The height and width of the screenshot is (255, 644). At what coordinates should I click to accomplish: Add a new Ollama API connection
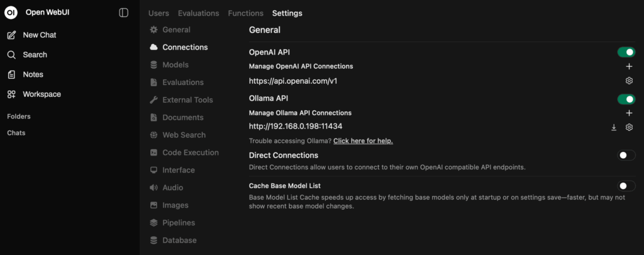click(x=629, y=113)
